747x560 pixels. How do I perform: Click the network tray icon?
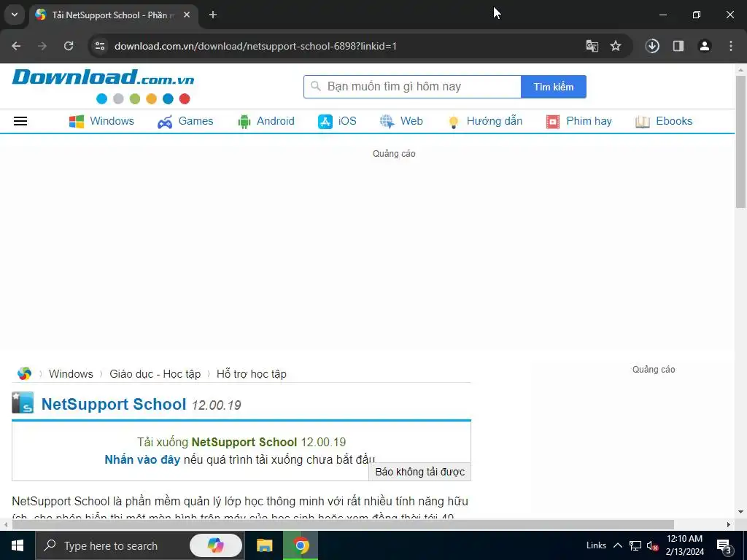click(635, 545)
